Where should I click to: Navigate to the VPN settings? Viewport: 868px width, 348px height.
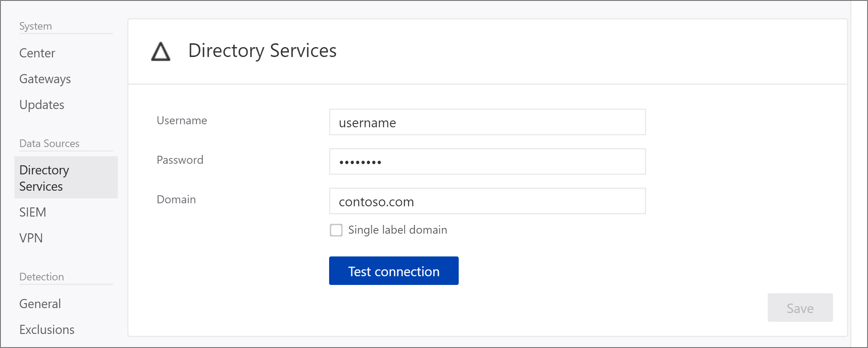click(31, 238)
